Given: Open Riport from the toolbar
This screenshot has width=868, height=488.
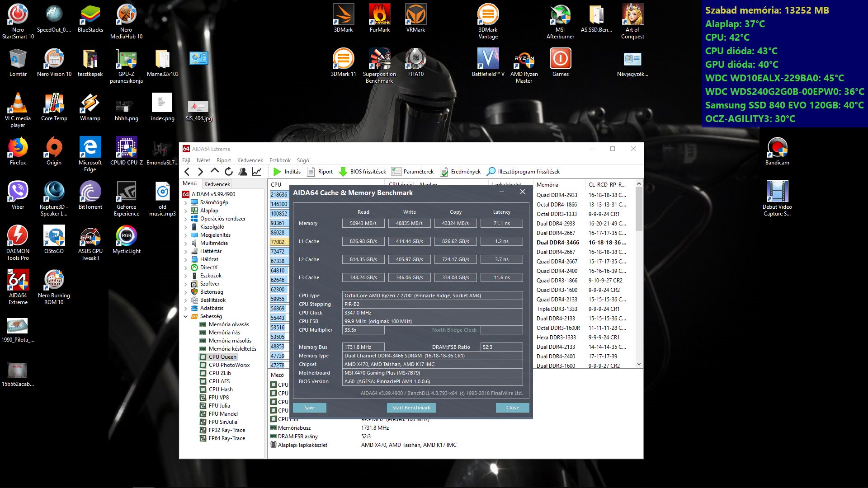Looking at the screenshot, I should [x=320, y=172].
